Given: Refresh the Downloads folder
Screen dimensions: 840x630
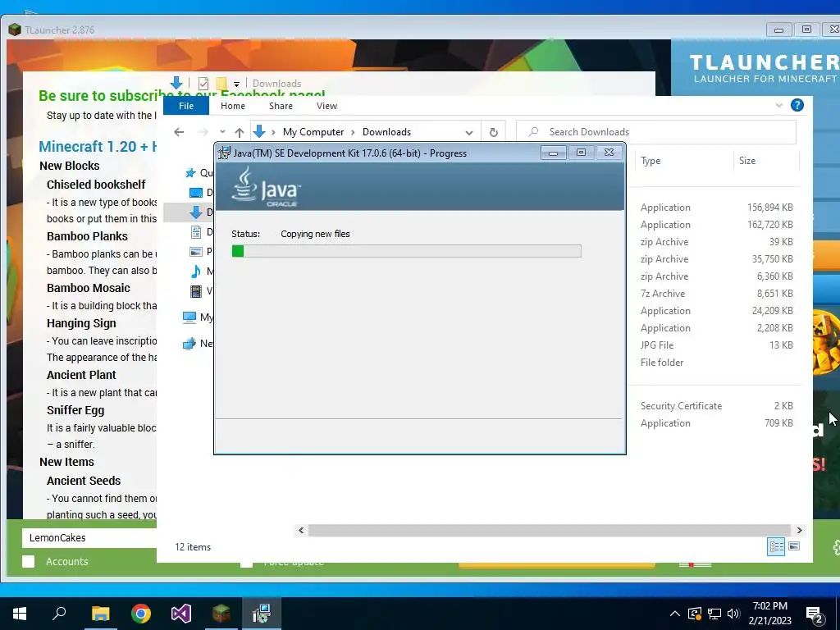Looking at the screenshot, I should pos(493,132).
